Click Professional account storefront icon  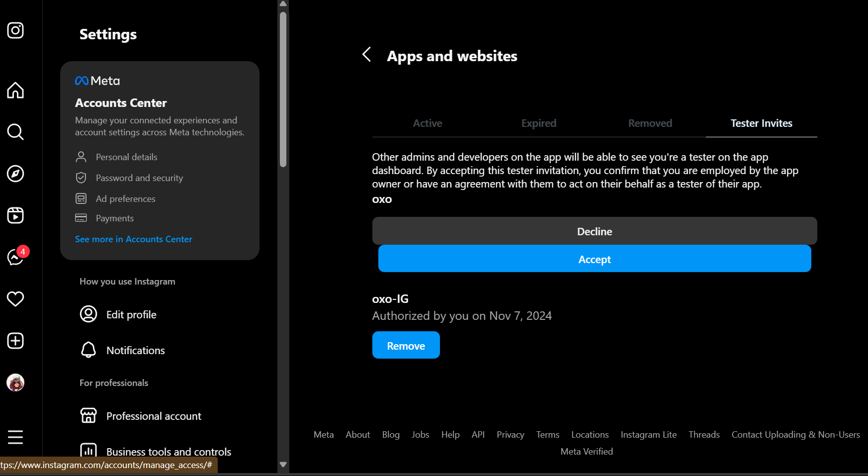[88, 416]
